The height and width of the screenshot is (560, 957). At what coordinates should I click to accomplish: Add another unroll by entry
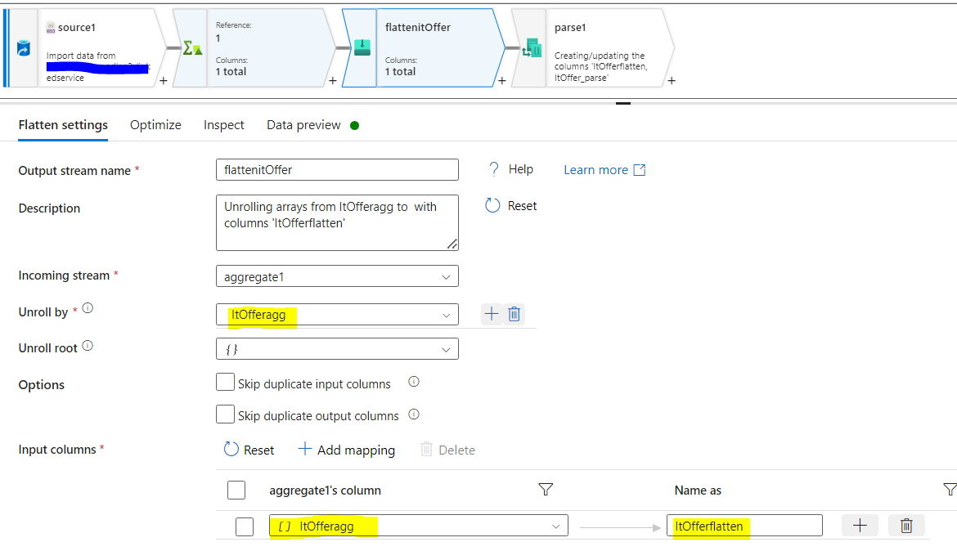[492, 314]
